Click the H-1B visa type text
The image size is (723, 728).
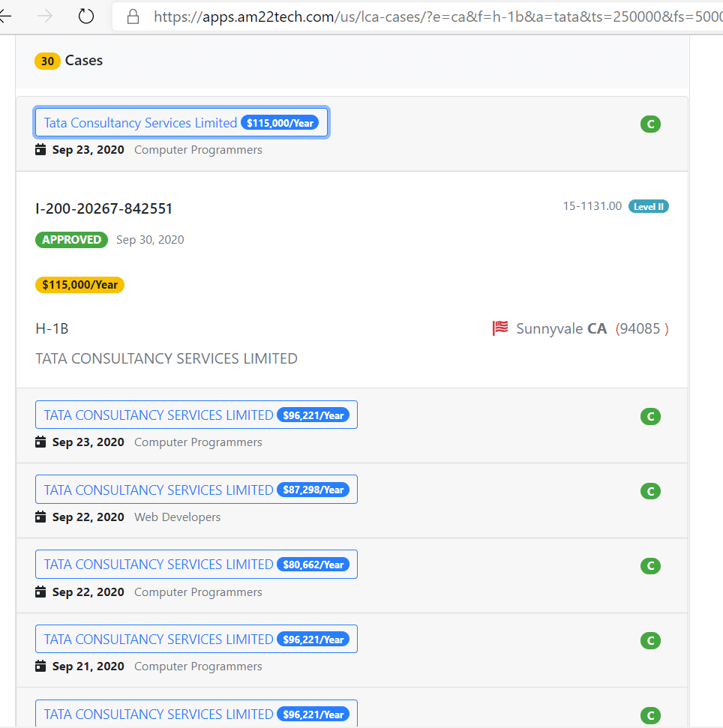52,328
